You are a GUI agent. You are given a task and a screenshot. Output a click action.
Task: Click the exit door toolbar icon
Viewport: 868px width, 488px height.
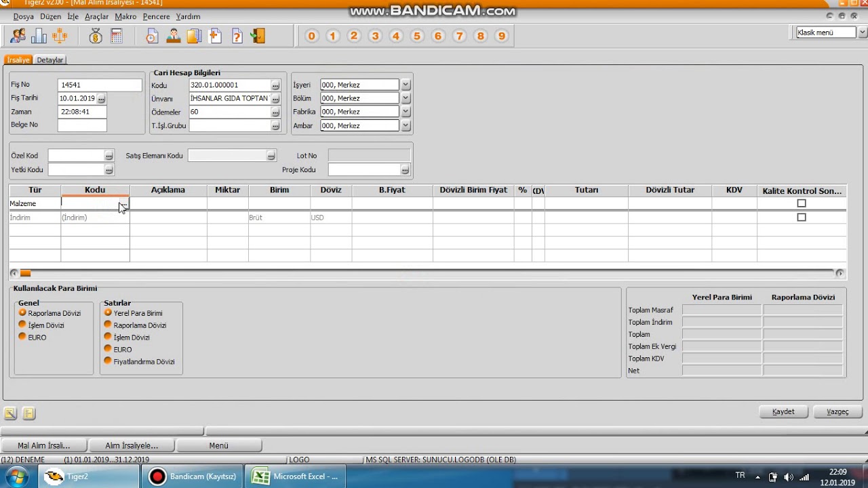point(258,36)
